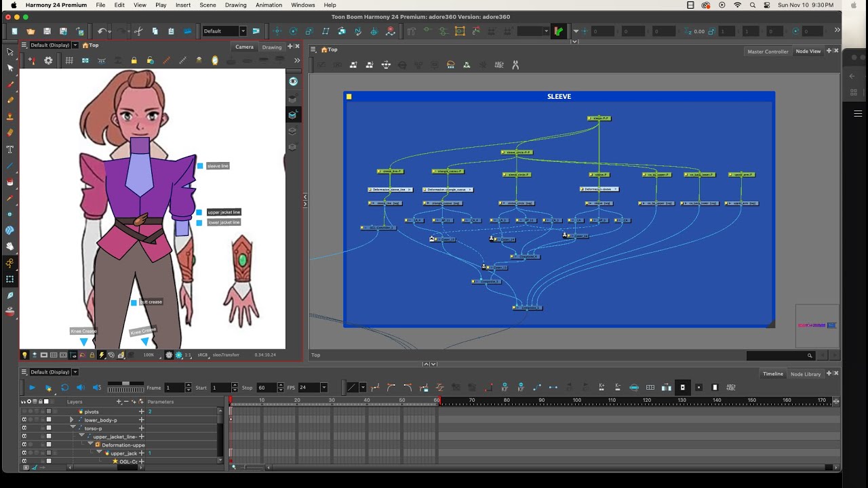Toggle visibility of lower_body-p layer
Image resolution: width=868 pixels, height=488 pixels.
[x=24, y=420]
